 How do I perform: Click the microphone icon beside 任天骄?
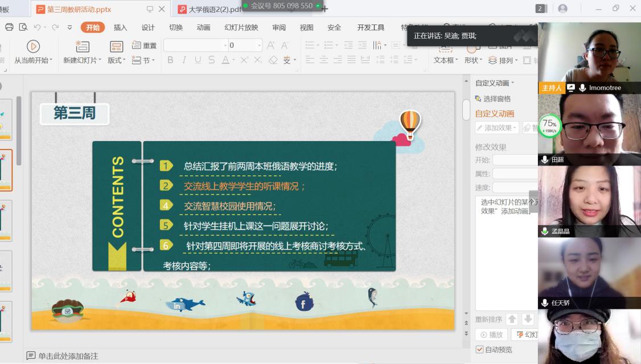click(545, 303)
